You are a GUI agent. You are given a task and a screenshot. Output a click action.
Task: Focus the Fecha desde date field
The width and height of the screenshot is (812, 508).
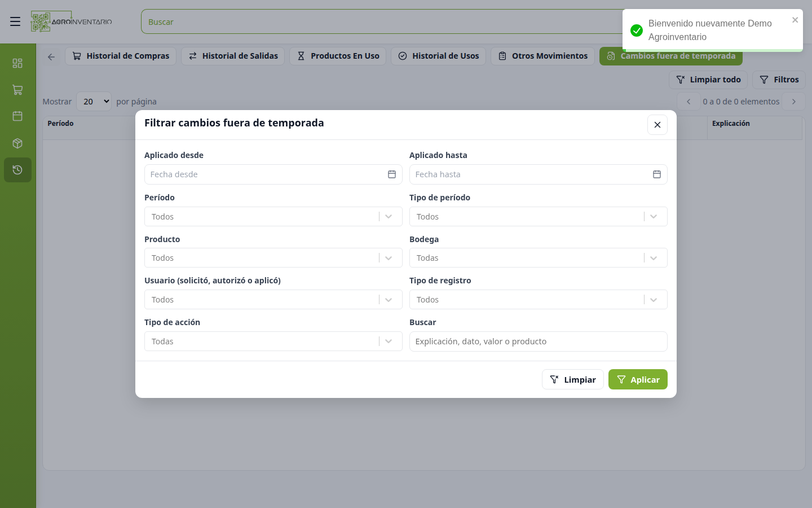tap(273, 174)
